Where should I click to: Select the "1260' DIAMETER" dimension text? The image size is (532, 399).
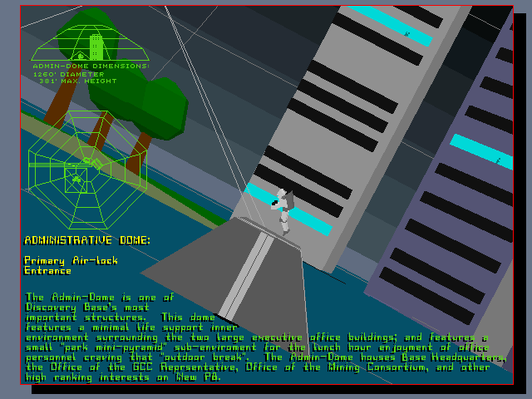pyautogui.click(x=72, y=73)
